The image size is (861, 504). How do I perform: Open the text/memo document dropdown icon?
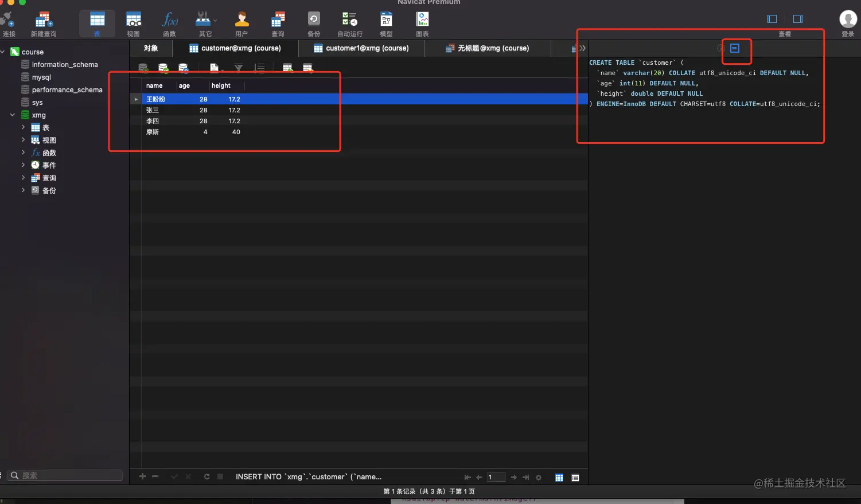point(216,68)
